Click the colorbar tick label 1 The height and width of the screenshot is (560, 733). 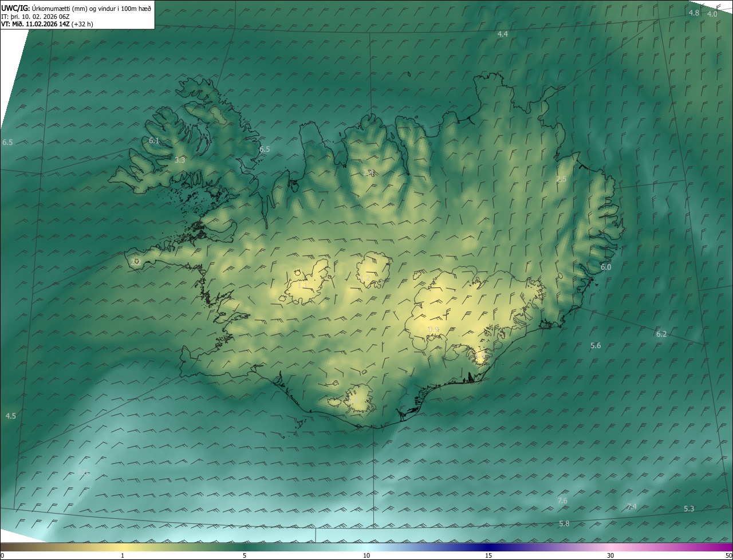pyautogui.click(x=123, y=555)
